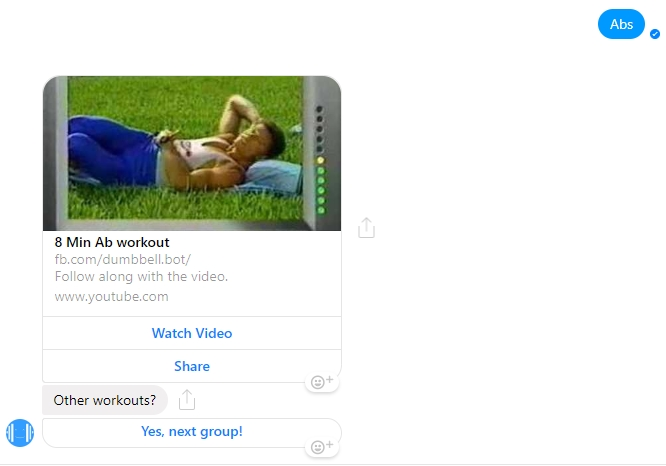Add emoji reaction to the workout card
The height and width of the screenshot is (466, 666).
(322, 382)
